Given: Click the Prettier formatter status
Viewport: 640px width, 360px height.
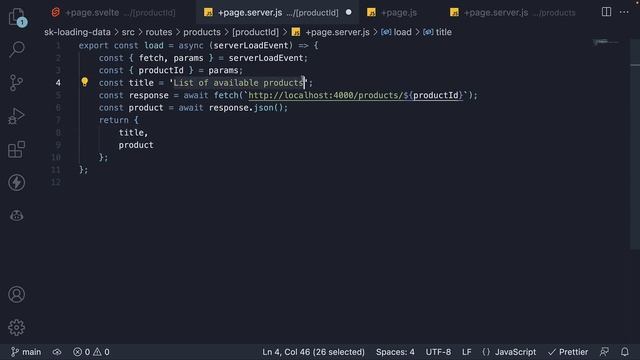Looking at the screenshot, I should click(x=568, y=352).
